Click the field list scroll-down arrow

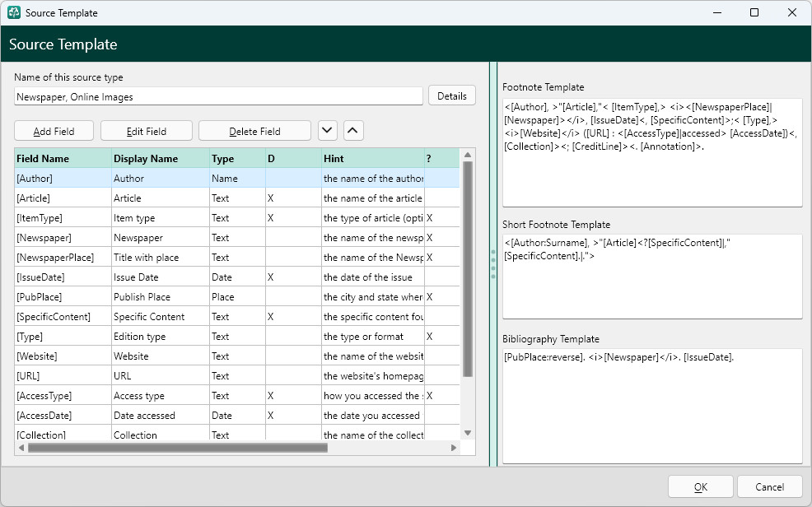point(468,433)
